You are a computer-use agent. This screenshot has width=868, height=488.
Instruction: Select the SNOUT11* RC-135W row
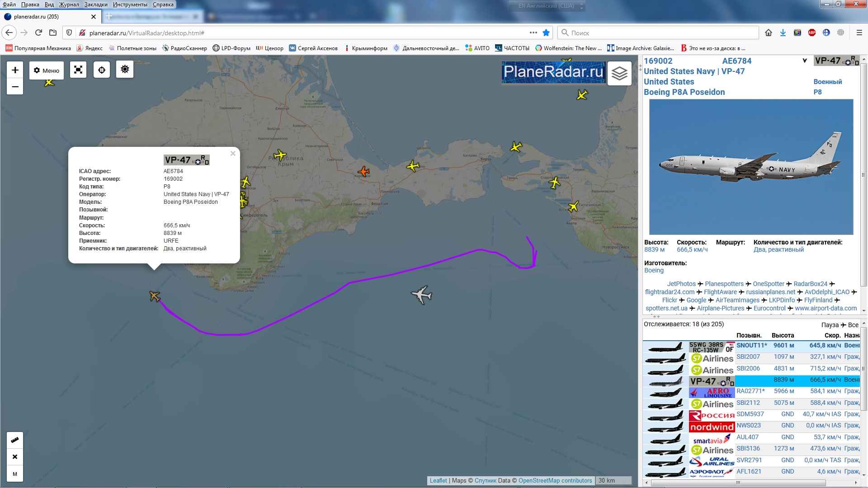(x=751, y=346)
